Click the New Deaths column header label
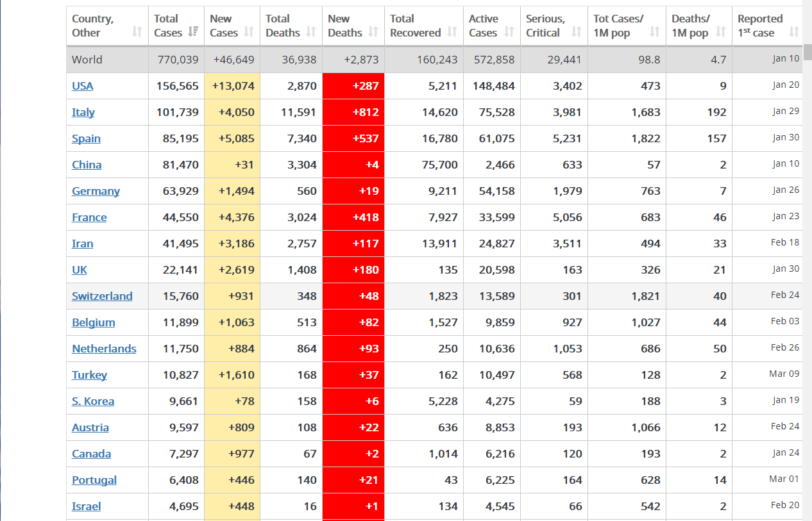Screen dimensions: 812x521 (x=345, y=26)
